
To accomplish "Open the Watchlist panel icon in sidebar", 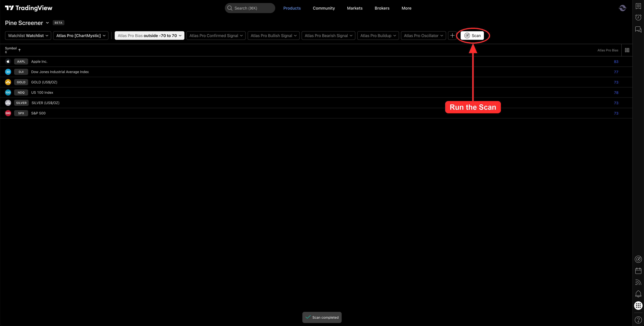I will point(638,6).
